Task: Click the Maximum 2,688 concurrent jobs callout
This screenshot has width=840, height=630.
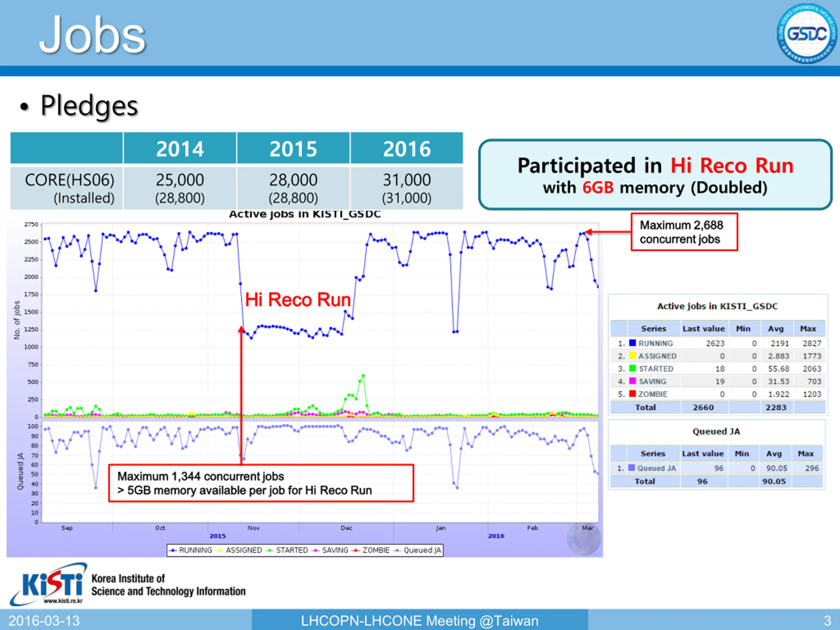Action: click(x=684, y=232)
